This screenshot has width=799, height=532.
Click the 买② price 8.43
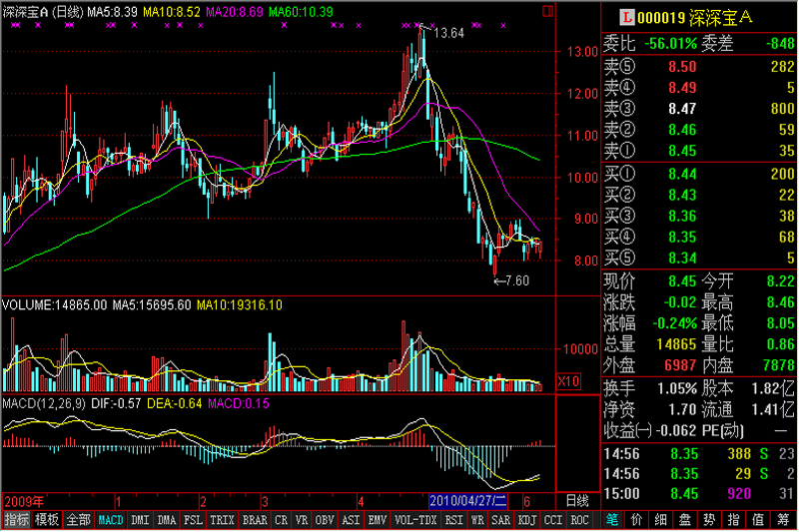coord(682,195)
